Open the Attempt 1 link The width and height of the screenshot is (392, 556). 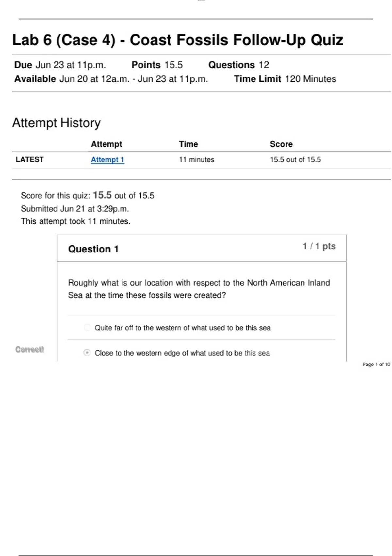107,160
